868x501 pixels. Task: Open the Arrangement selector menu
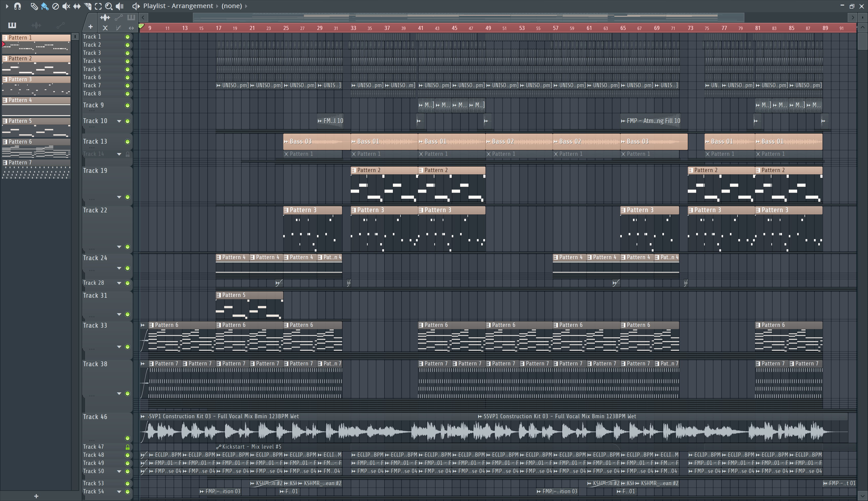(192, 6)
